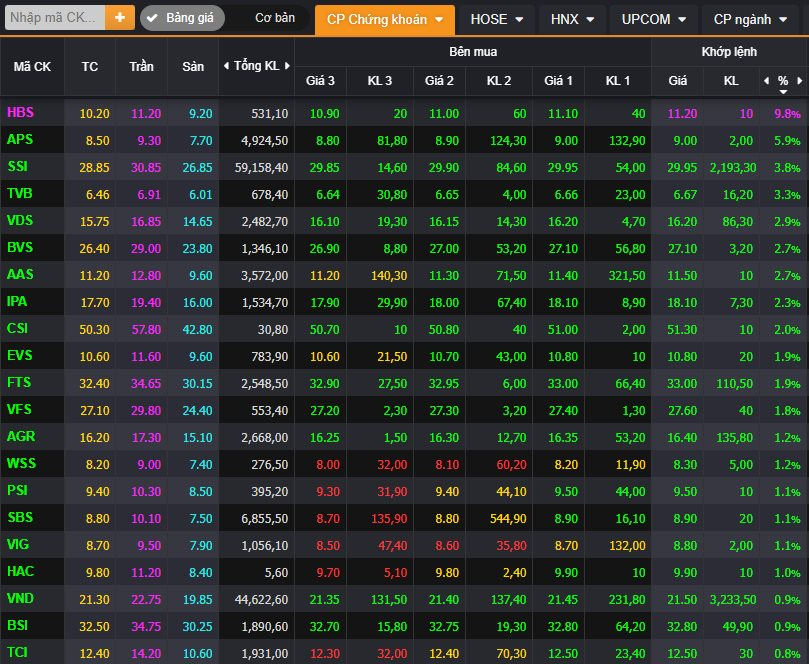Select the VND stock symbol
809x664 pixels.
click(x=21, y=598)
